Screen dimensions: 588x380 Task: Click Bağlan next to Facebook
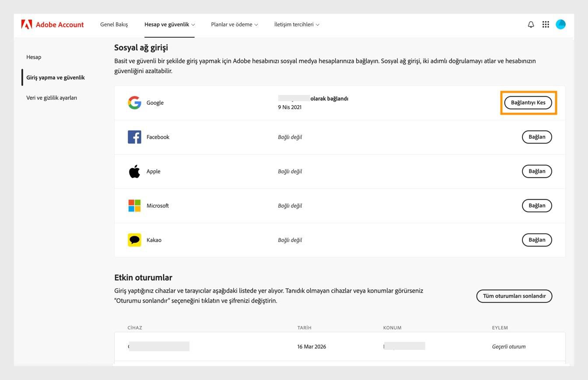[537, 137]
